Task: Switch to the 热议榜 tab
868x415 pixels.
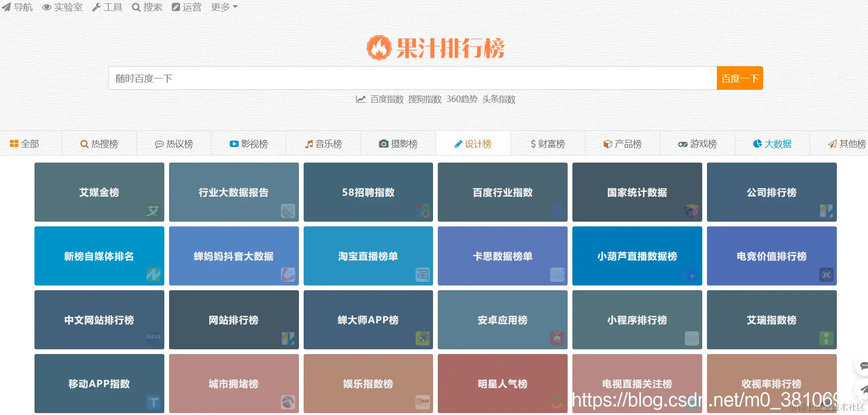Action: [174, 143]
